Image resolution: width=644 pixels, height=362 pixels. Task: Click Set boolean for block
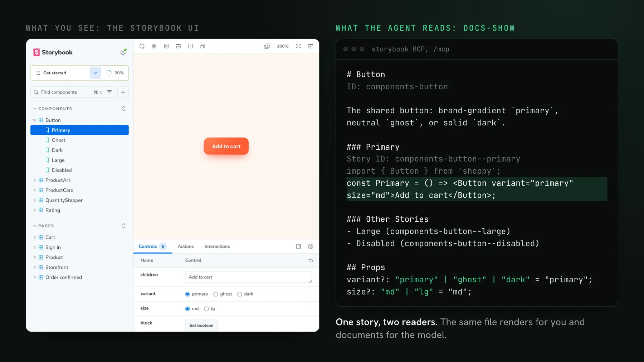pos(201,326)
